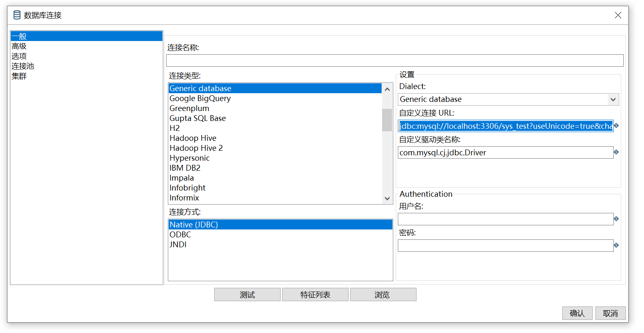Click the 自定义连接 URL field
This screenshot has height=333, width=644.
[x=506, y=126]
